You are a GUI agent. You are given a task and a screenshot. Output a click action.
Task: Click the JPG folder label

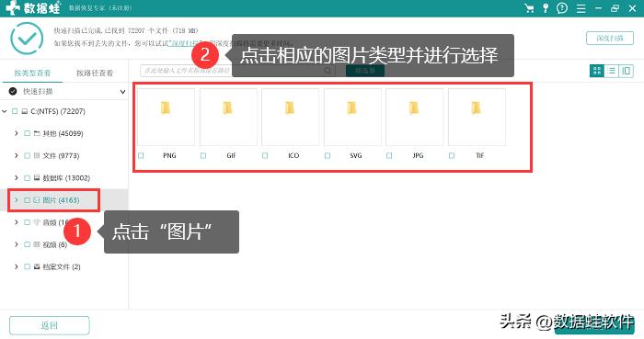[x=418, y=156]
